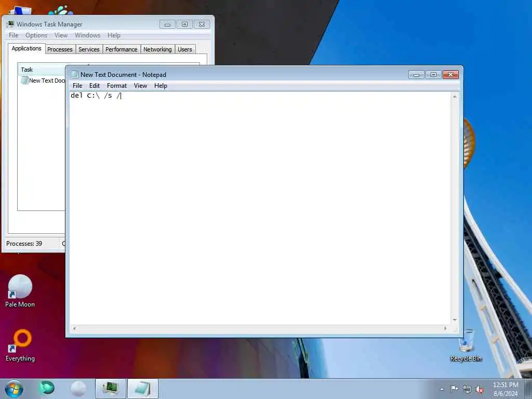Switch to the Services tab

[89, 49]
